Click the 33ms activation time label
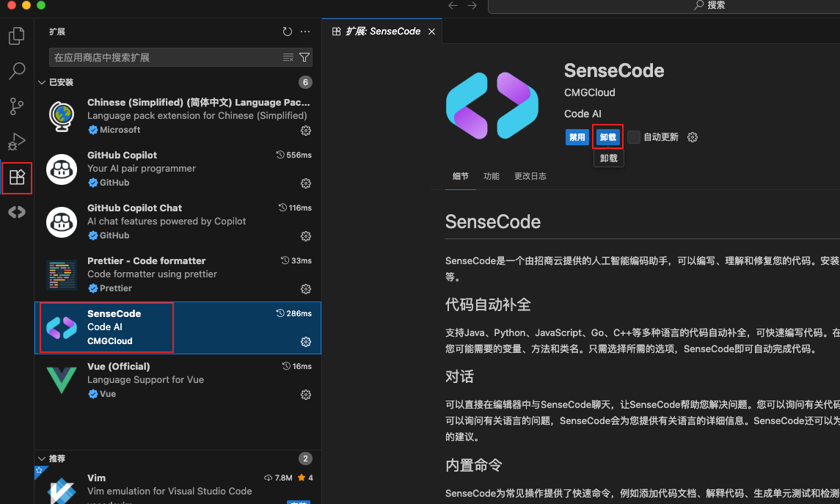 tap(296, 260)
